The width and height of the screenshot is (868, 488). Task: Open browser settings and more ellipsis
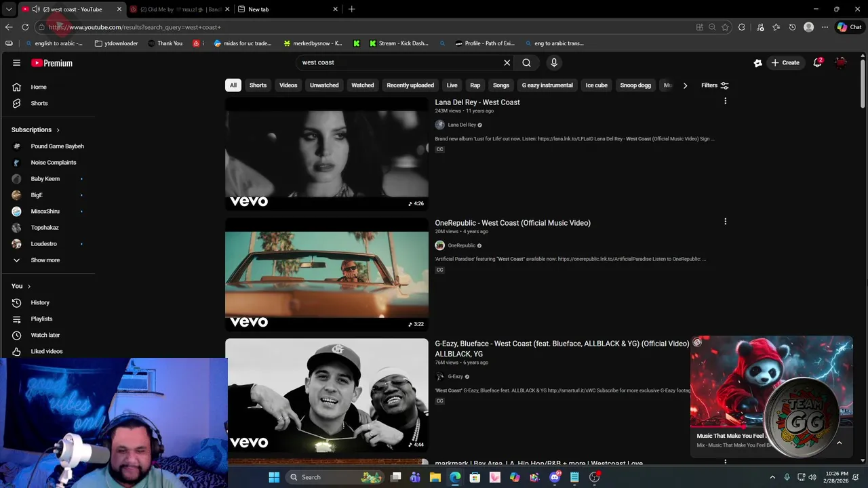point(825,27)
